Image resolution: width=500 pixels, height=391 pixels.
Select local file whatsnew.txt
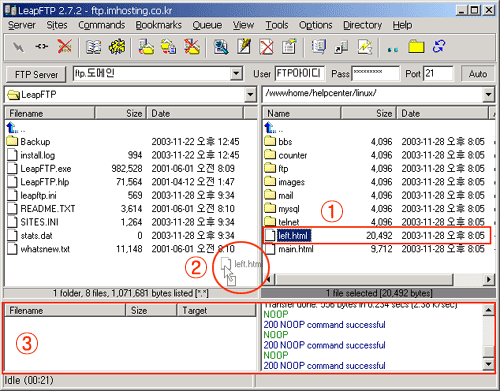click(x=38, y=249)
